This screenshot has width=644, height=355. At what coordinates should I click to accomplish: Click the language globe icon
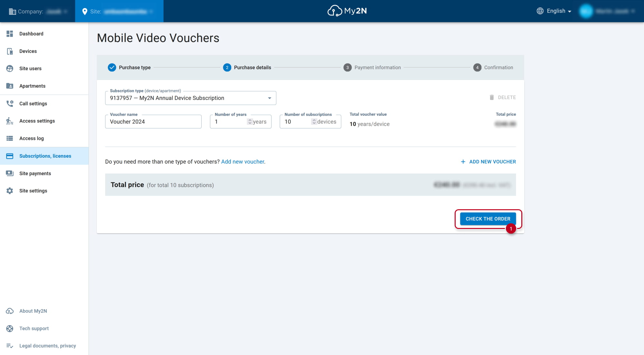[x=540, y=11]
